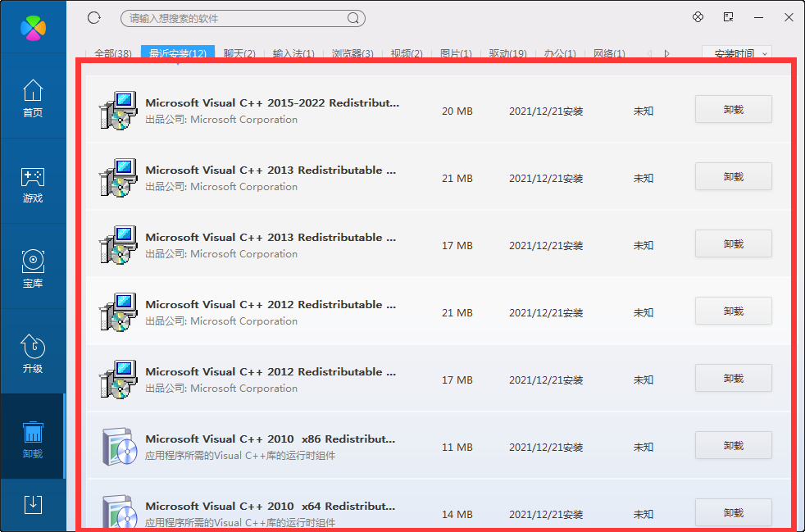Switch to the 全部(38) tab
The image size is (805, 532).
click(x=112, y=54)
